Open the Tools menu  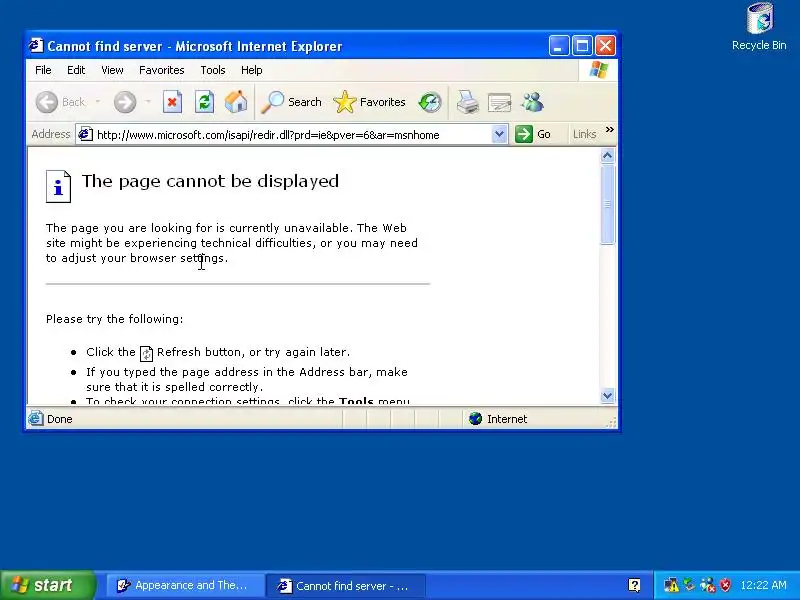pyautogui.click(x=213, y=70)
